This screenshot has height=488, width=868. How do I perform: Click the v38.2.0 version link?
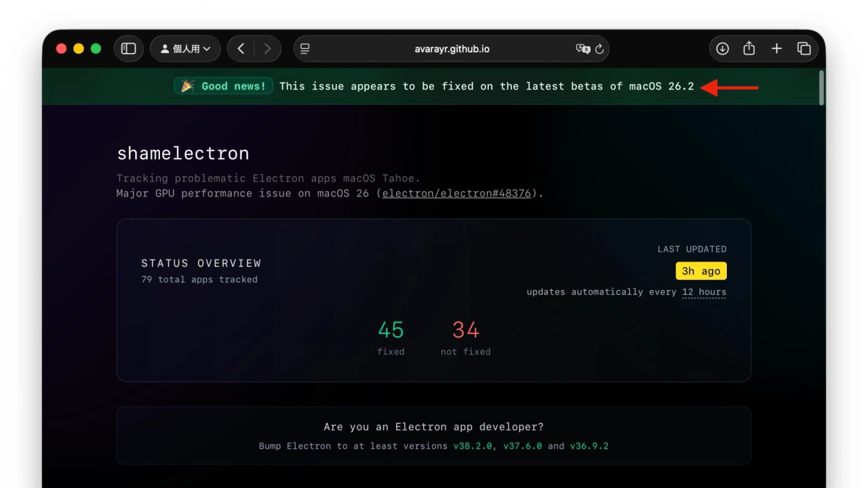[473, 446]
